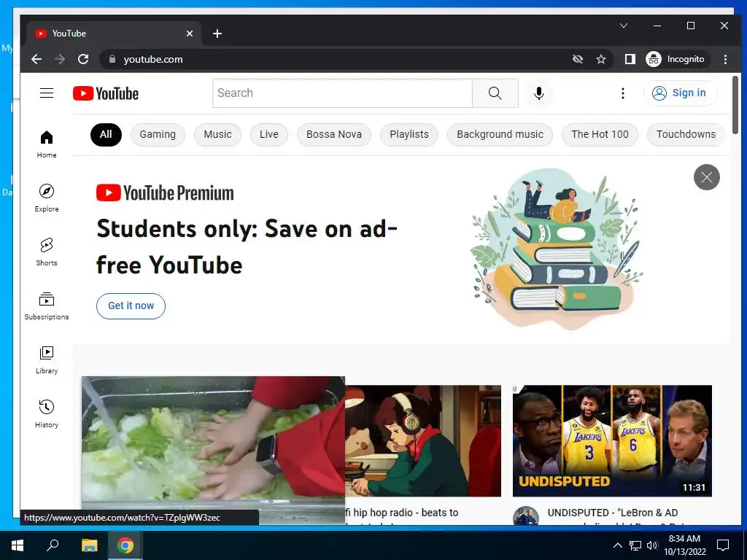Toggle Chrome side panel icon
The height and width of the screenshot is (560, 747).
pos(630,59)
